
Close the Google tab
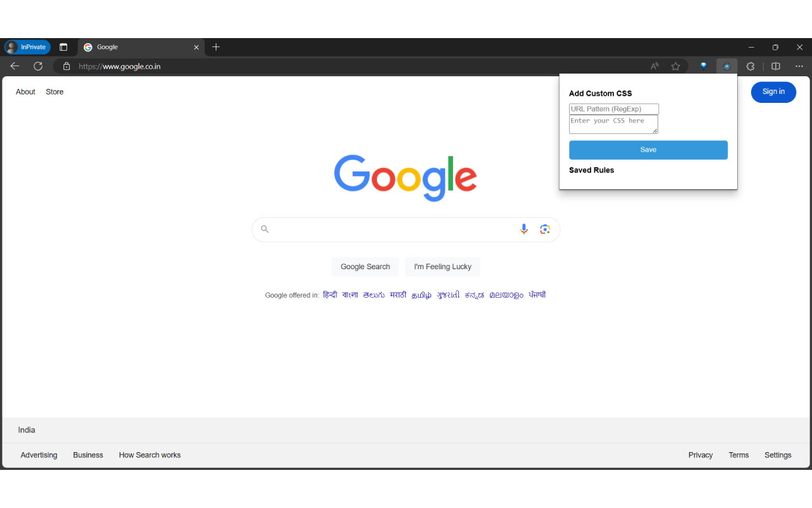[x=196, y=47]
